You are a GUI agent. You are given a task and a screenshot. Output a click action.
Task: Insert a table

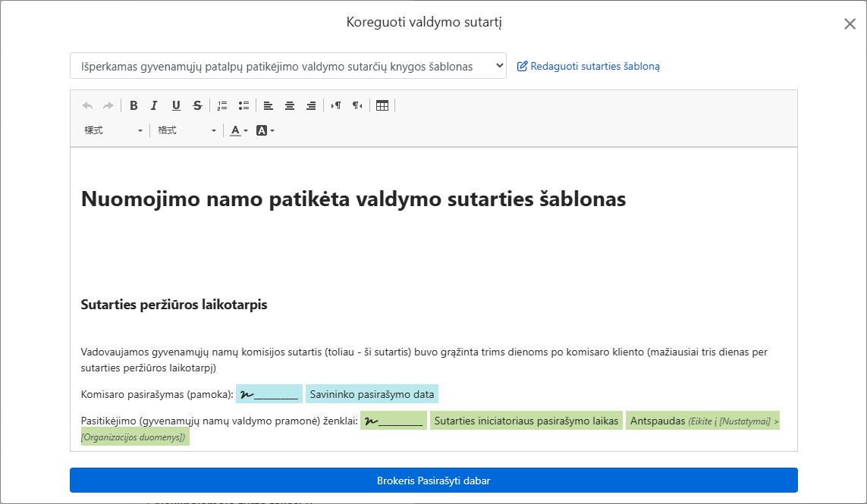(382, 105)
